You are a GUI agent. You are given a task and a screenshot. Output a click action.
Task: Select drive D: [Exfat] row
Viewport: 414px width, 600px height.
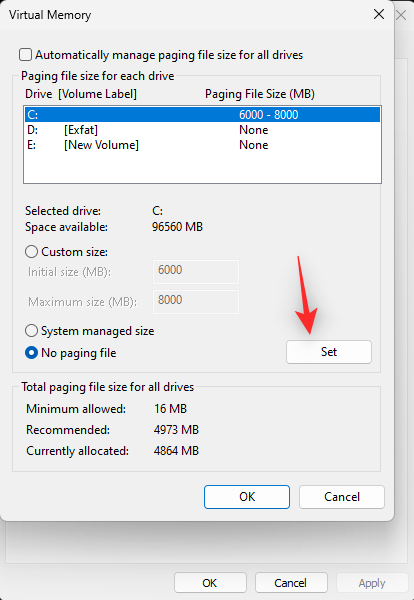click(202, 130)
